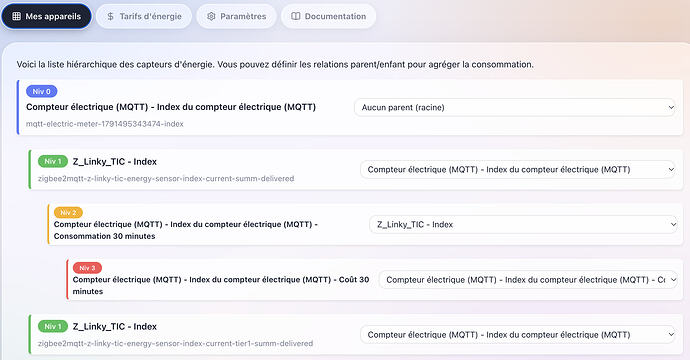Click the orange 'Niv 2' badge
The image size is (690, 360).
pyautogui.click(x=68, y=213)
